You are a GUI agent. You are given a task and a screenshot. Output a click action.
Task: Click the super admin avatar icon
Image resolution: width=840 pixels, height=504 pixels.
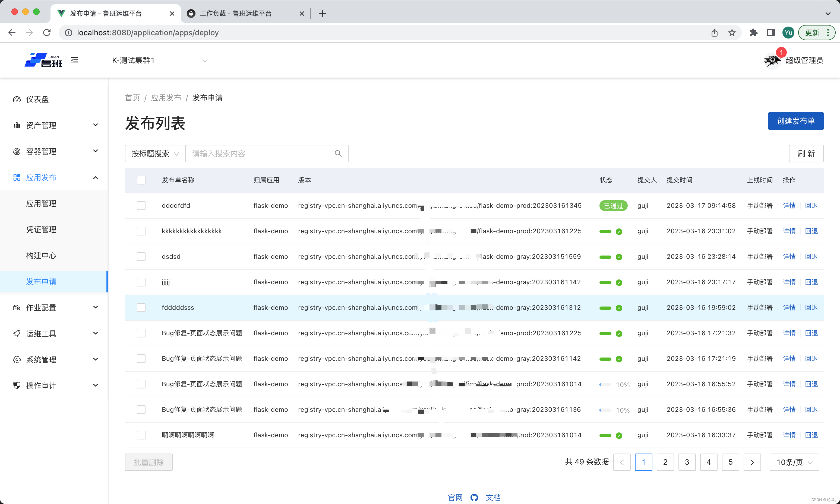click(x=772, y=60)
